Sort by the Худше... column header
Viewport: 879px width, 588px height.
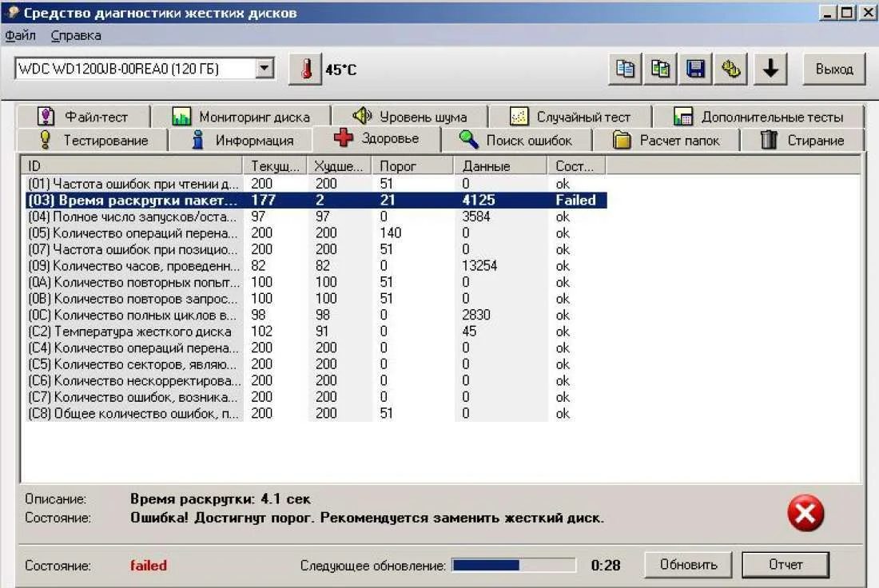[339, 166]
